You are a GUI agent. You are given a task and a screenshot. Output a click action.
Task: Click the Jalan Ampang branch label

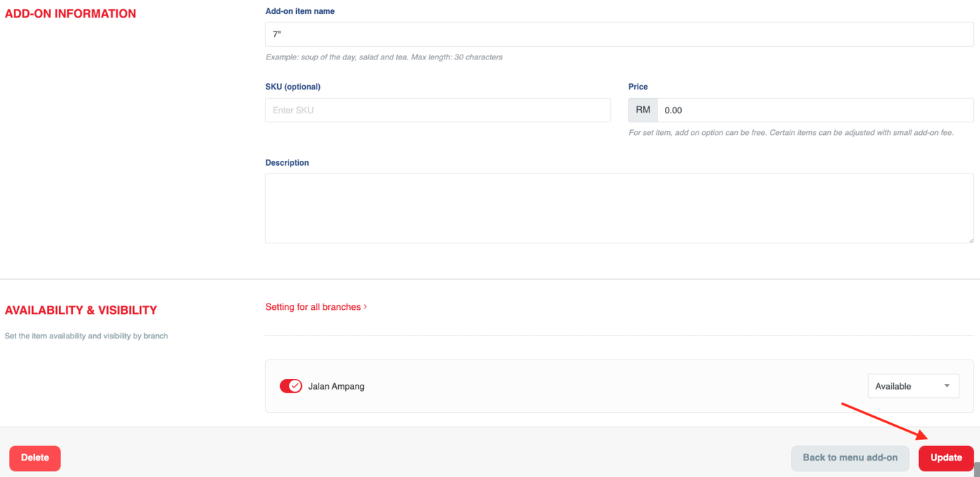point(336,386)
